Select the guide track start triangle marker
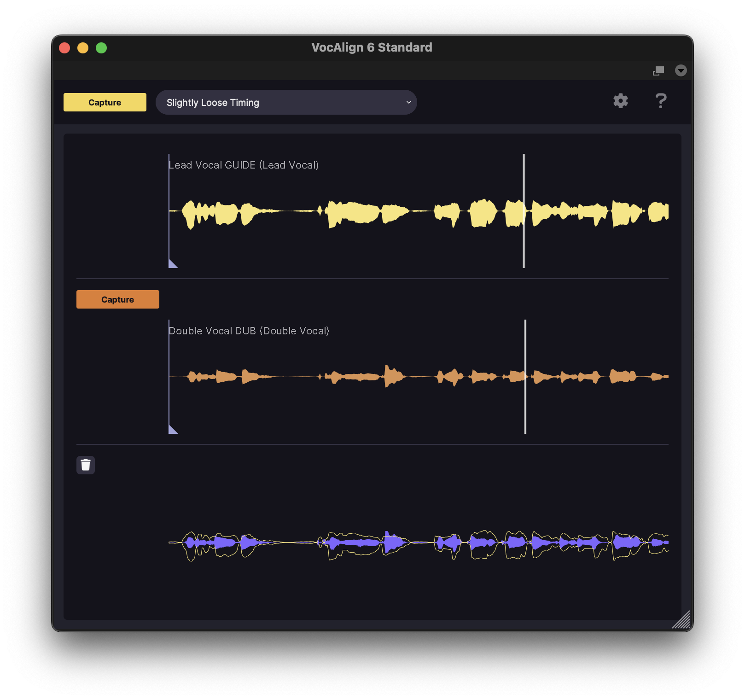 pos(172,264)
